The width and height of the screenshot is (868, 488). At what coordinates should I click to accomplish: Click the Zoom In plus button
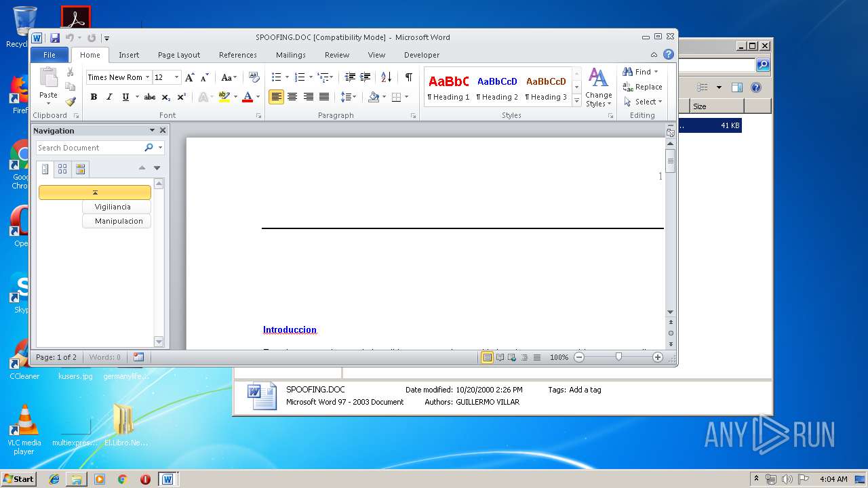pyautogui.click(x=658, y=357)
